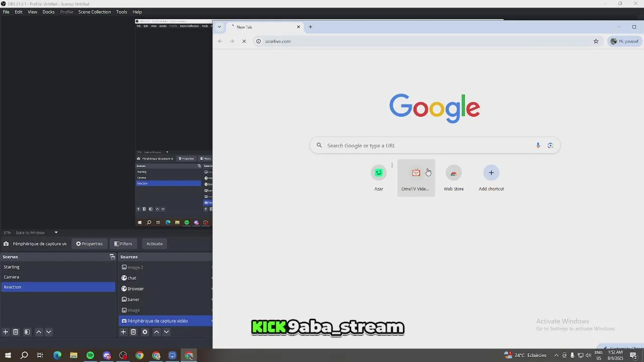Image resolution: width=644 pixels, height=362 pixels.
Task: Open Task View in the taskbar
Action: point(40,355)
